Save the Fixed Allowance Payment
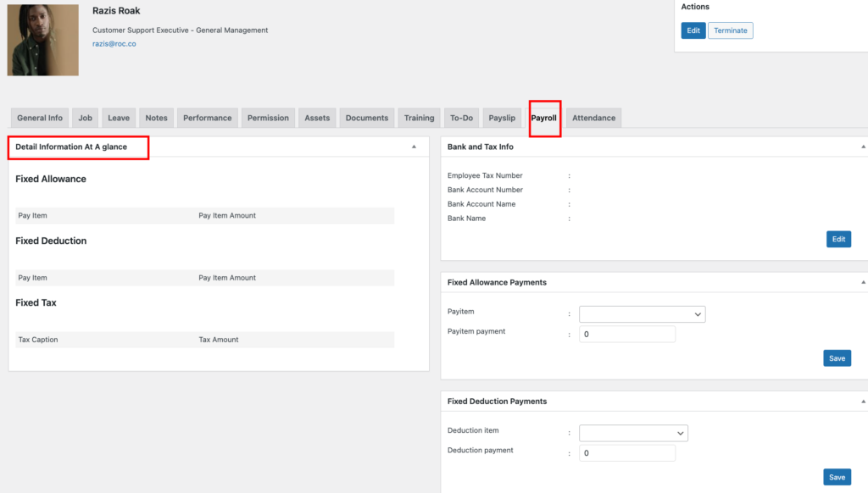Viewport: 868px width, 493px height. pyautogui.click(x=837, y=358)
